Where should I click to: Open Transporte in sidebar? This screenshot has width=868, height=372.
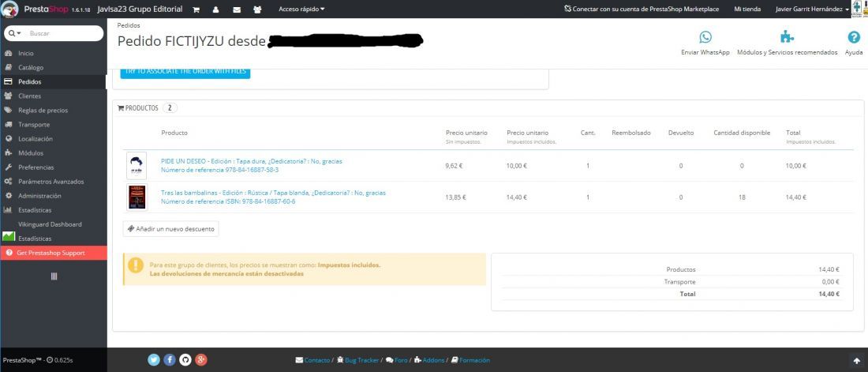[34, 125]
